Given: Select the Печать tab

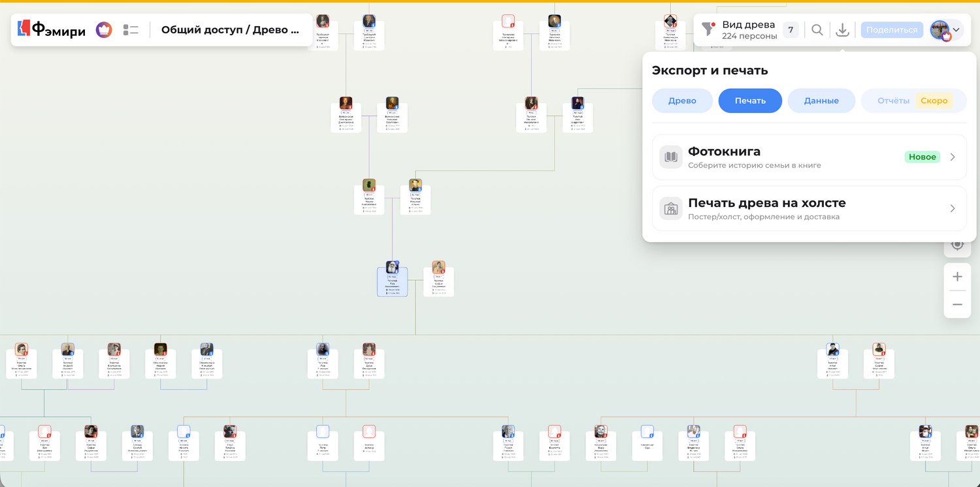Looking at the screenshot, I should [750, 101].
